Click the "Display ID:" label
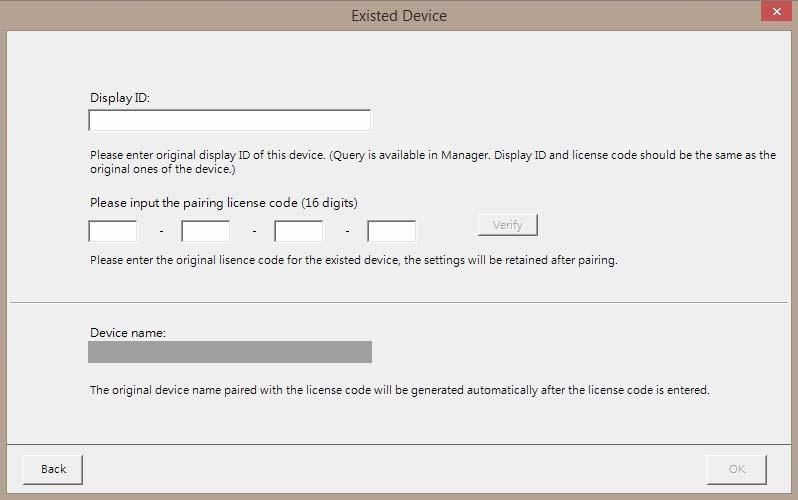 [x=120, y=98]
